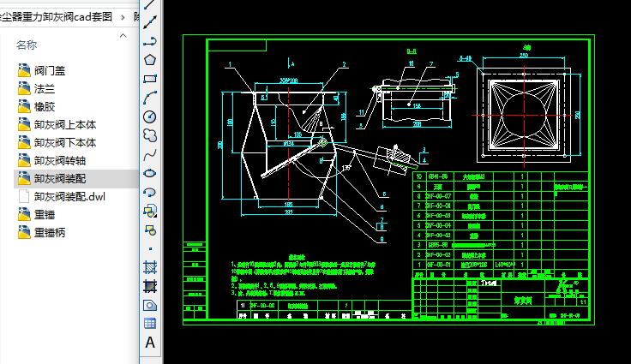
Task: Select the Spline tool
Action: (150, 154)
